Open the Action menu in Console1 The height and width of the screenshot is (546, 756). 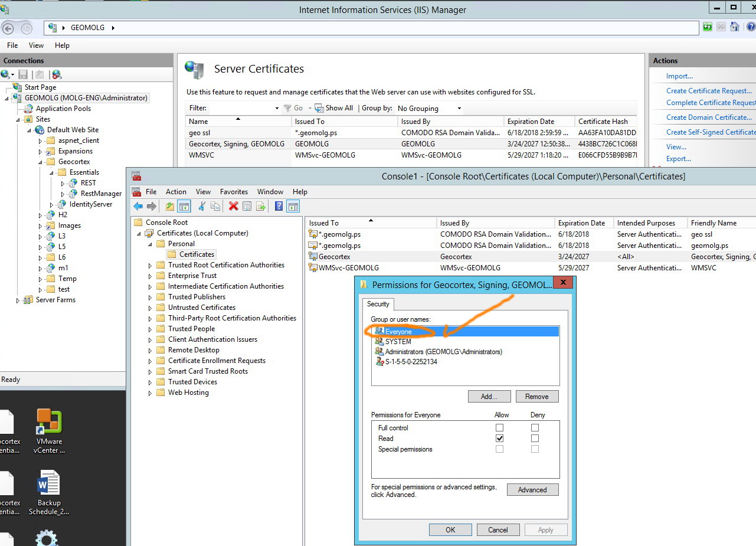(176, 192)
